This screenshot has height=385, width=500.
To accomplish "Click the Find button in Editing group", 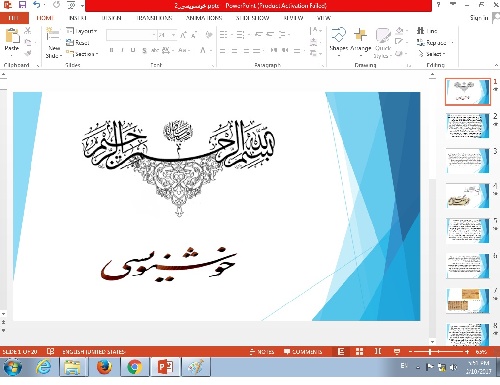I will [x=427, y=31].
